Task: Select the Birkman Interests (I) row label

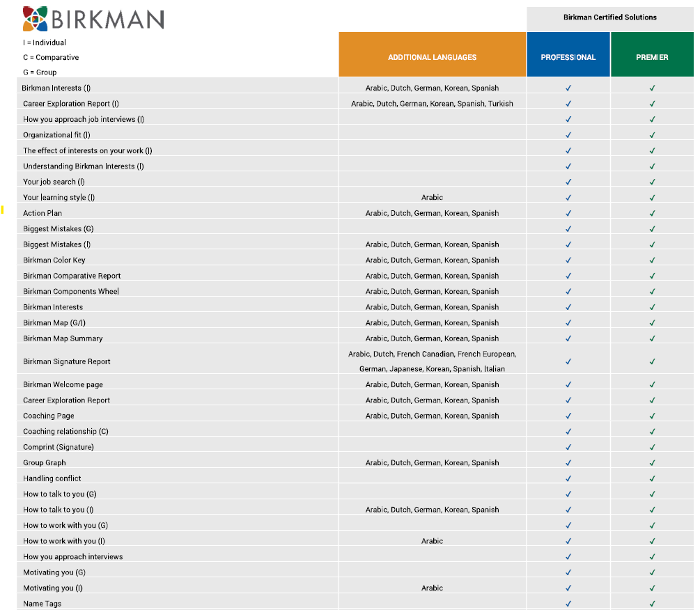Action: 56,88
